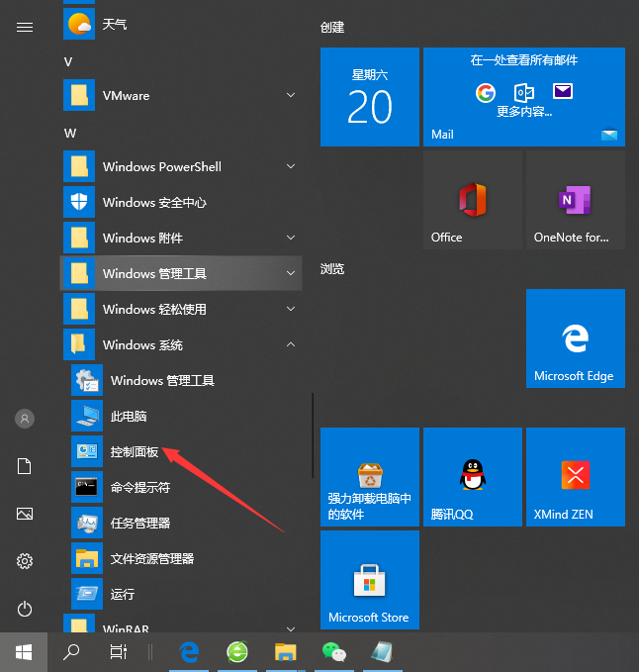Open Task Manager (任务管理器)
Image resolution: width=639 pixels, height=672 pixels.
click(x=139, y=523)
